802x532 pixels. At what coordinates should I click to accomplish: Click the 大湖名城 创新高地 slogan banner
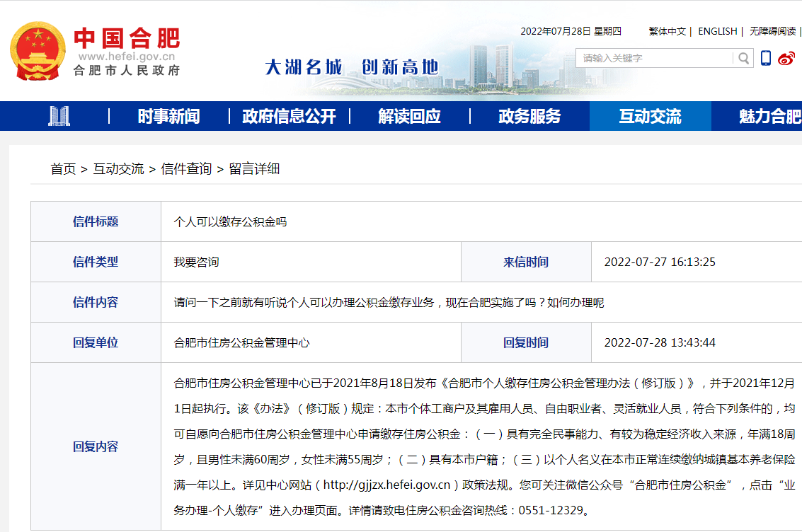pos(352,67)
